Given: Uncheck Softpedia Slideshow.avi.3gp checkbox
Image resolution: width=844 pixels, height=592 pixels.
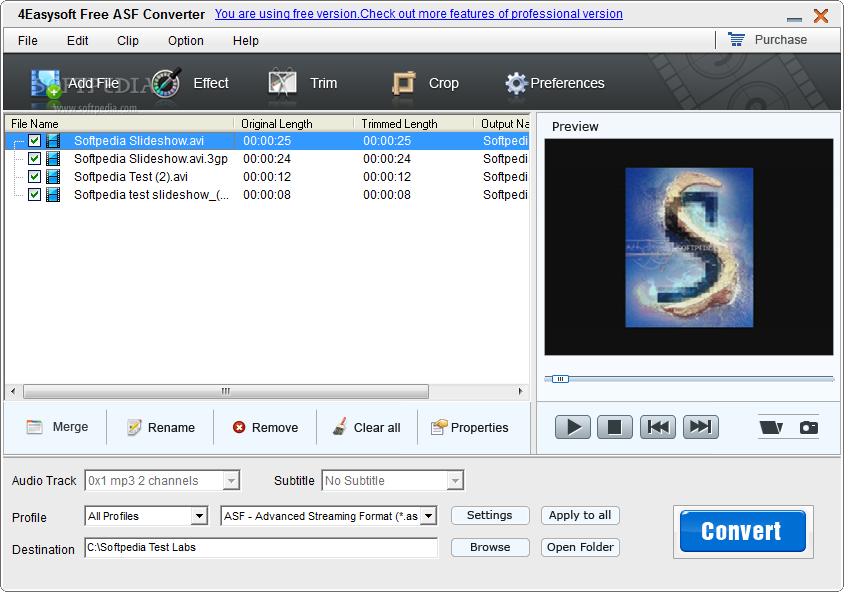Looking at the screenshot, I should 34,159.
